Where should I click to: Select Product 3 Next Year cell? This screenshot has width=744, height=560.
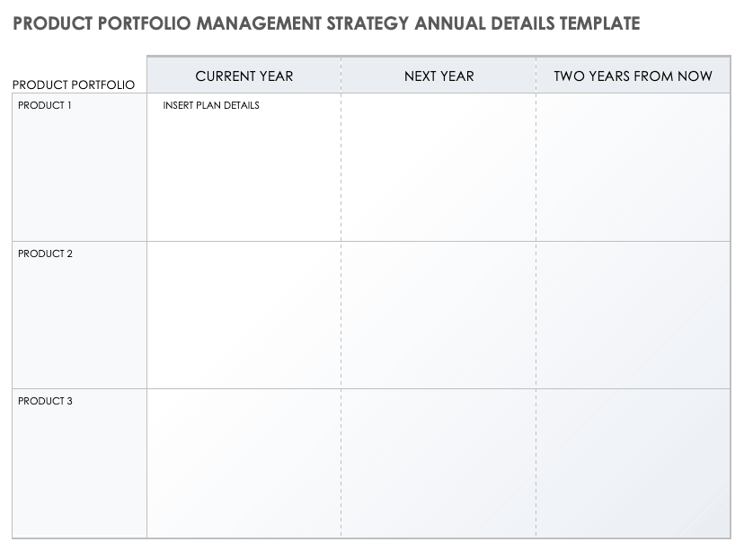coord(438,463)
